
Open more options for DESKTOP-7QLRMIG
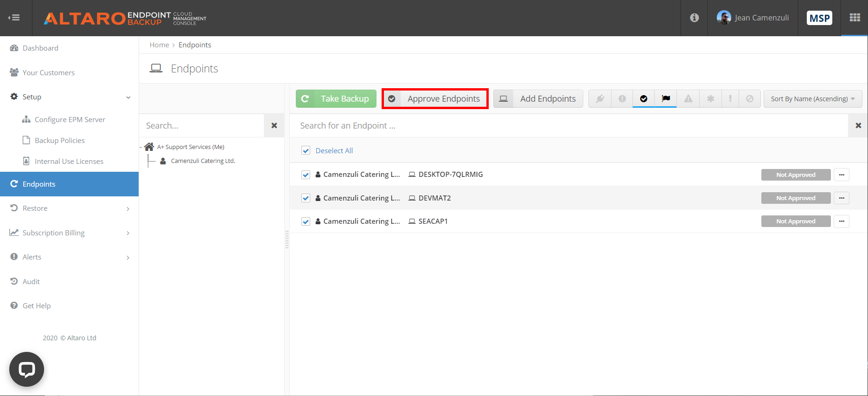842,175
